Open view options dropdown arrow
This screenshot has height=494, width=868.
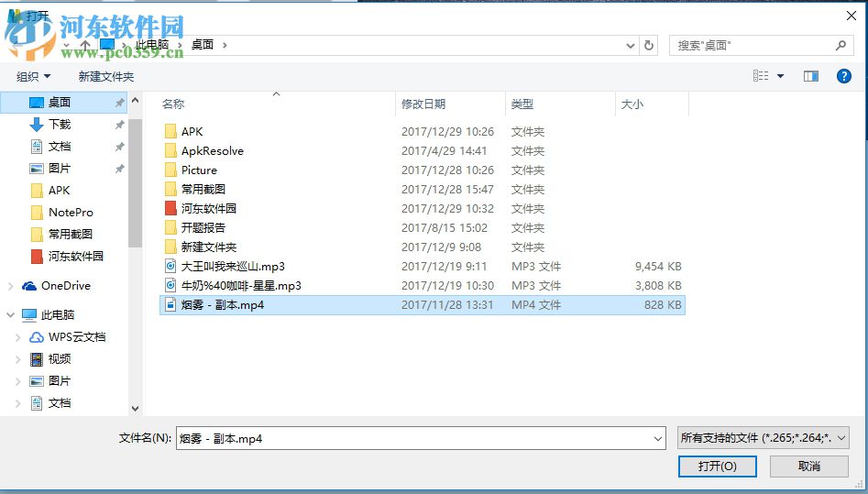click(x=781, y=76)
